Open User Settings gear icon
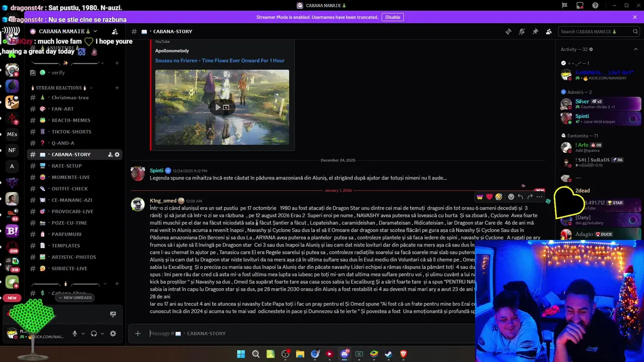The image size is (644, 362). (x=113, y=333)
